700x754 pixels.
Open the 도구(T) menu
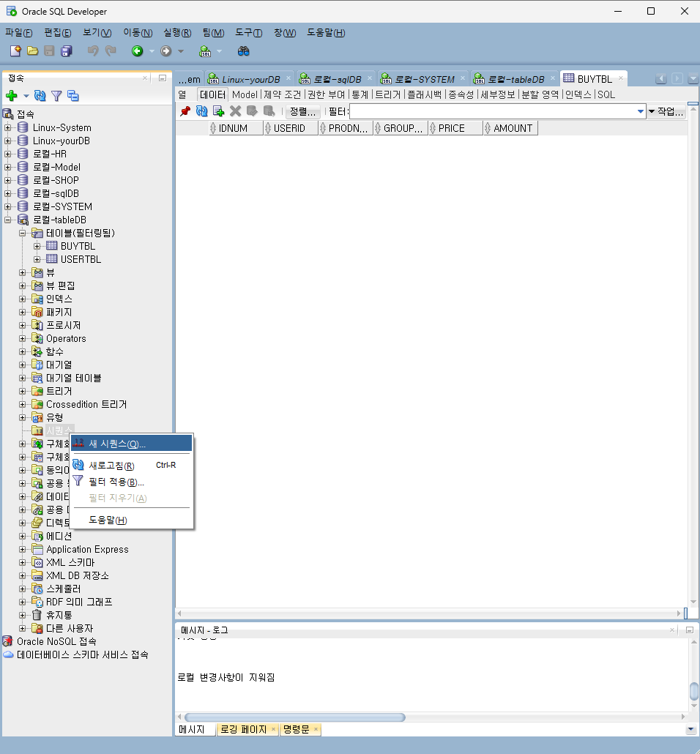coord(248,33)
